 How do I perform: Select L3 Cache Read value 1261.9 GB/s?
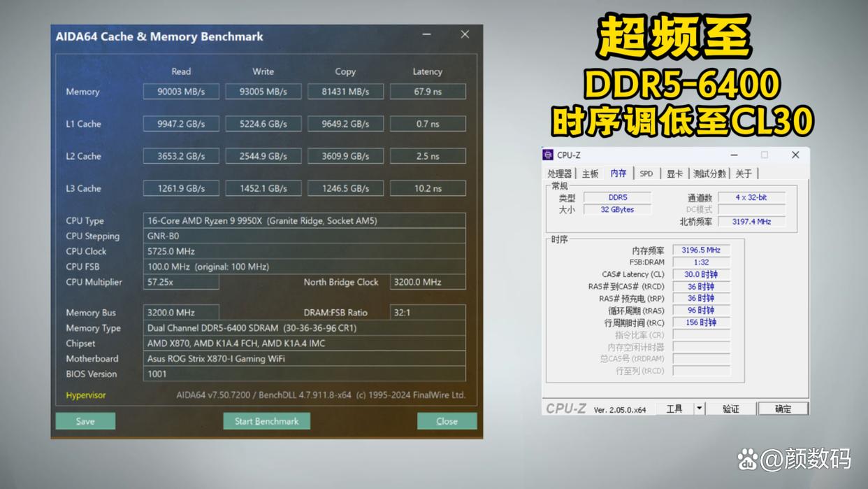point(181,188)
